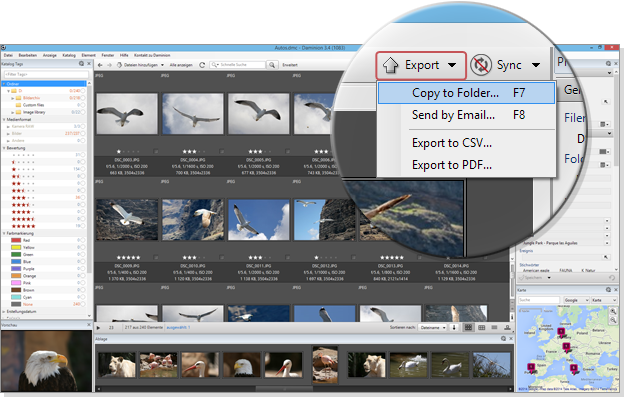This screenshot has width=624, height=397.
Task: Click the Purple color label swatch
Action: [16, 269]
